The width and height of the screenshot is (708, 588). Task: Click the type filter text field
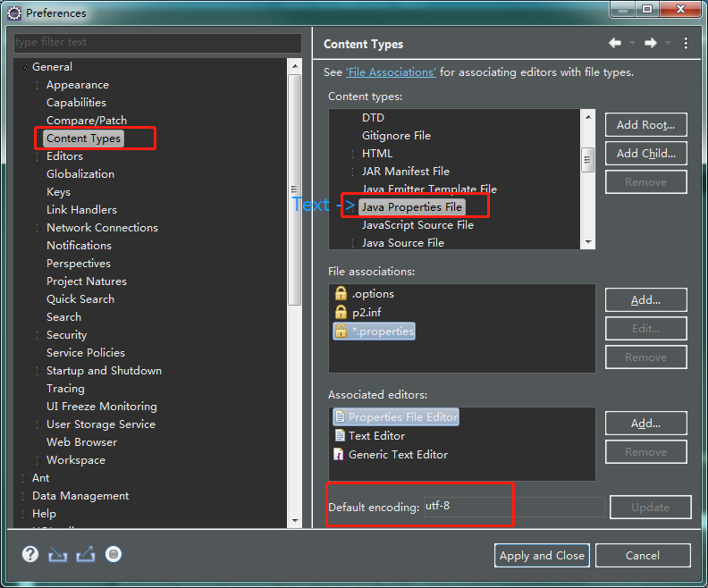click(x=157, y=42)
